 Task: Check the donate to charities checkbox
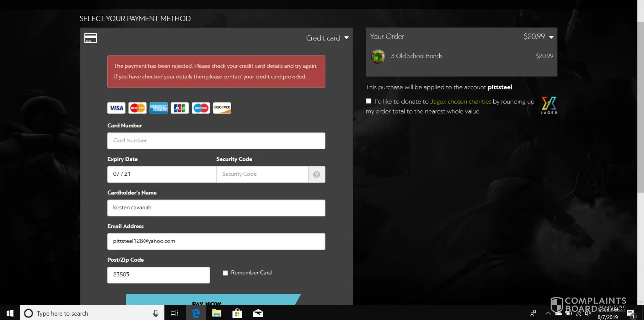pyautogui.click(x=369, y=101)
